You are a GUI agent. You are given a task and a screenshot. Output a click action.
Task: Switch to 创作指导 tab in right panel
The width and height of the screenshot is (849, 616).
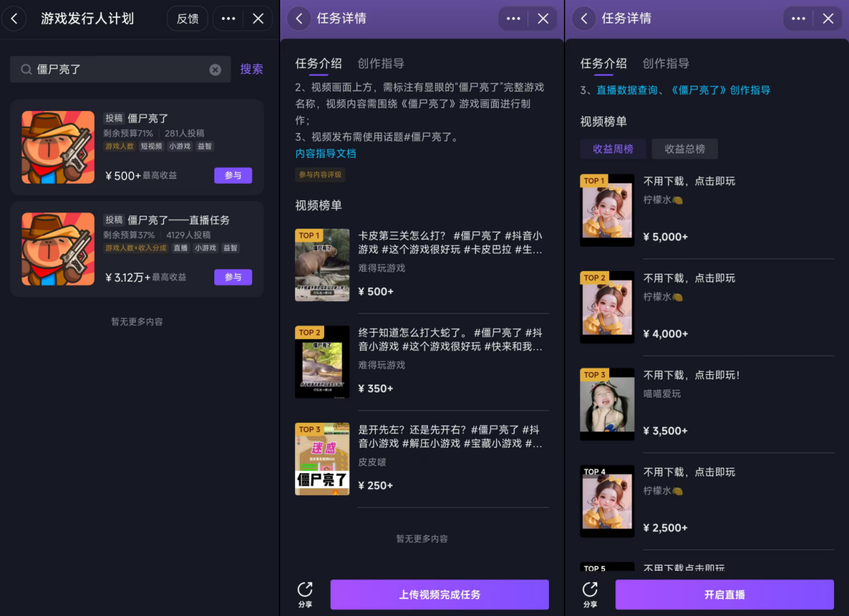pyautogui.click(x=666, y=64)
